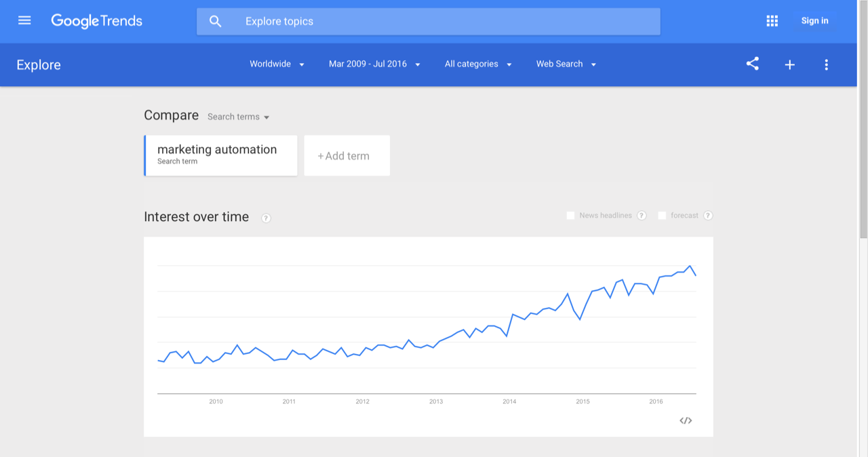Image resolution: width=868 pixels, height=457 pixels.
Task: Click the Compare heading text
Action: point(172,115)
